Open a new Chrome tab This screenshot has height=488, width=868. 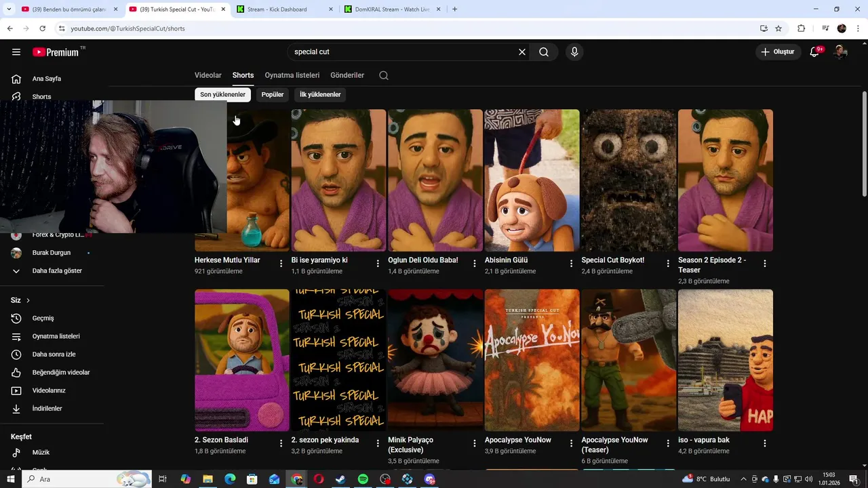pyautogui.click(x=454, y=9)
